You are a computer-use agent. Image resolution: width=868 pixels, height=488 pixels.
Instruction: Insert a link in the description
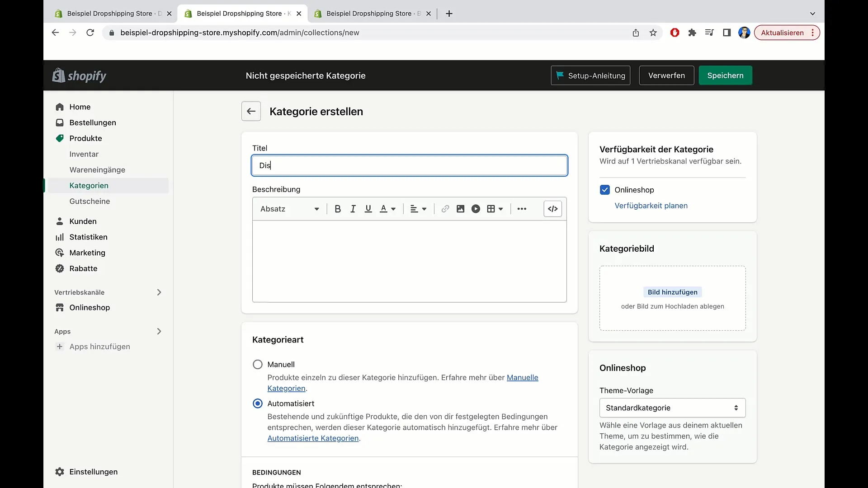click(x=445, y=209)
